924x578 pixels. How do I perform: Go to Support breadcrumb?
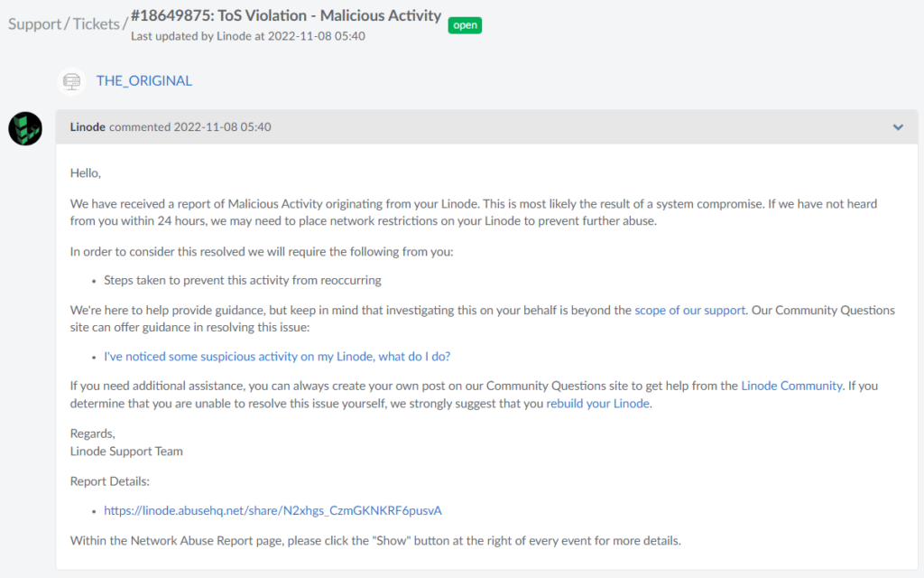35,24
